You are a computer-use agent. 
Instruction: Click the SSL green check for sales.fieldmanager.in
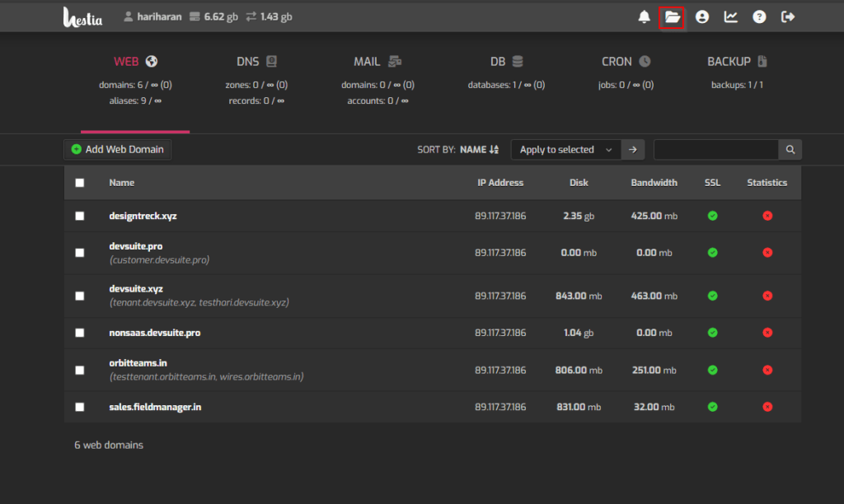click(x=713, y=407)
